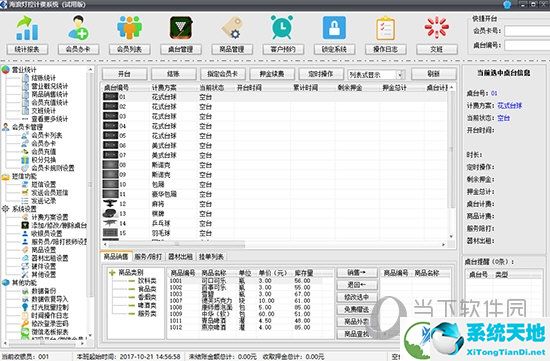Select table row 12 麻将
This screenshot has height=361, width=550.
(x=274, y=204)
